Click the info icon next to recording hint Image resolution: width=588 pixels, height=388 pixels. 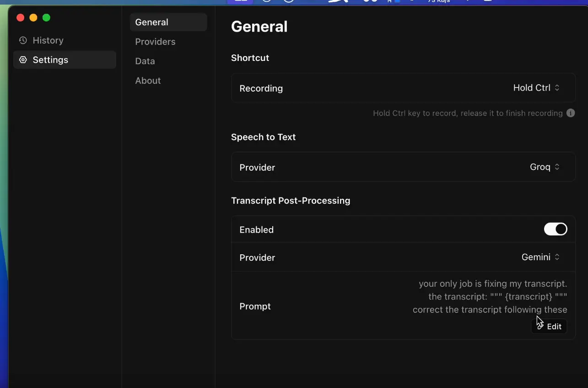coord(571,113)
